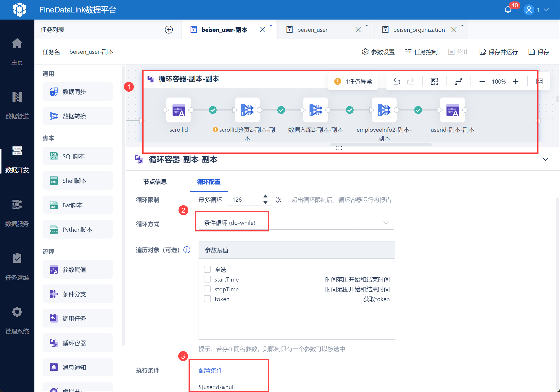Increase the 最多循环 count stepper
Viewport: 560px width, 392px height.
tap(265, 196)
